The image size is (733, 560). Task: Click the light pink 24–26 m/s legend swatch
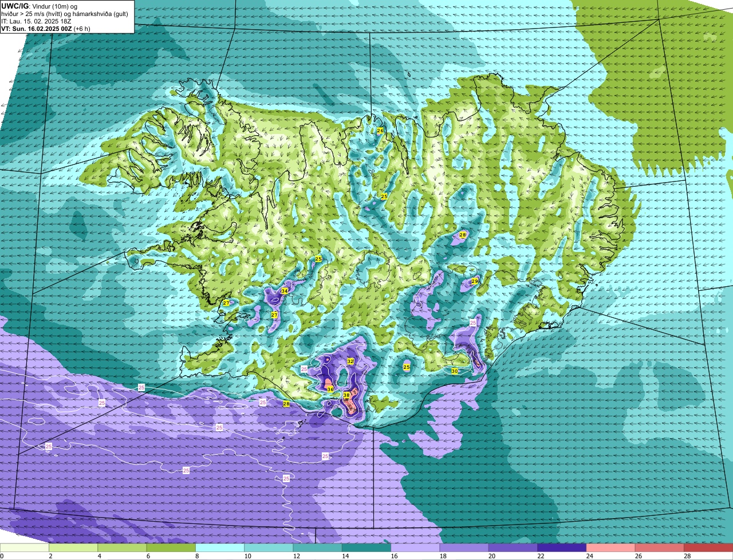tap(611, 547)
